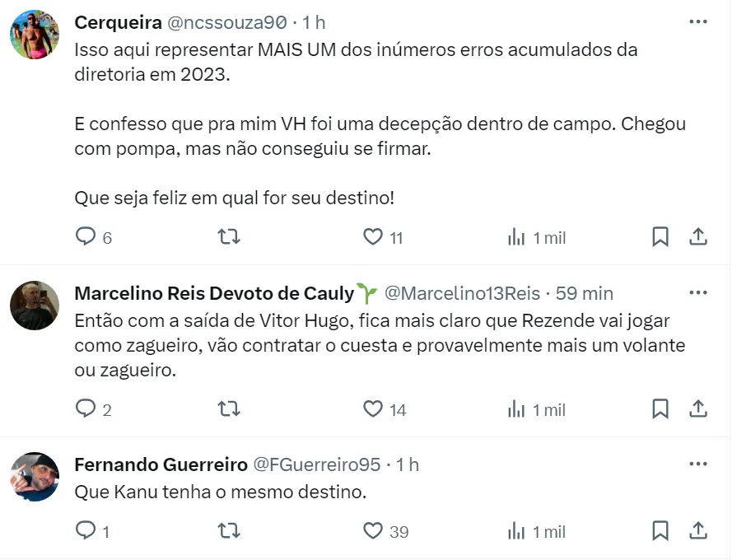This screenshot has height=560, width=737.
Task: Open more options on Fernando's tweet
Action: (x=698, y=464)
